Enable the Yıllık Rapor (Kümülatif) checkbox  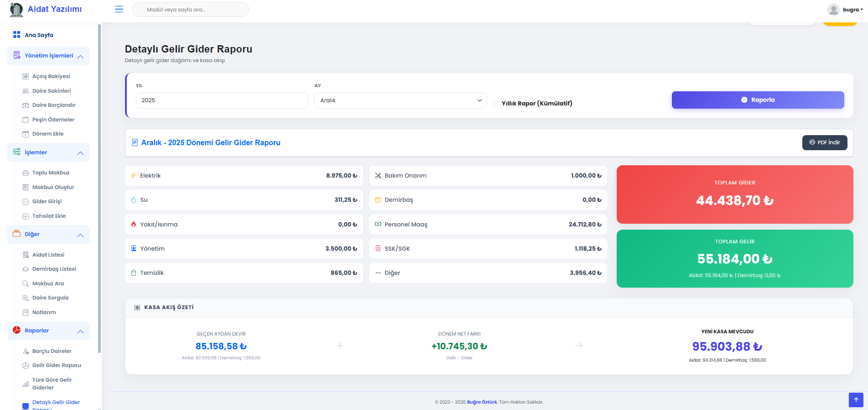point(496,104)
